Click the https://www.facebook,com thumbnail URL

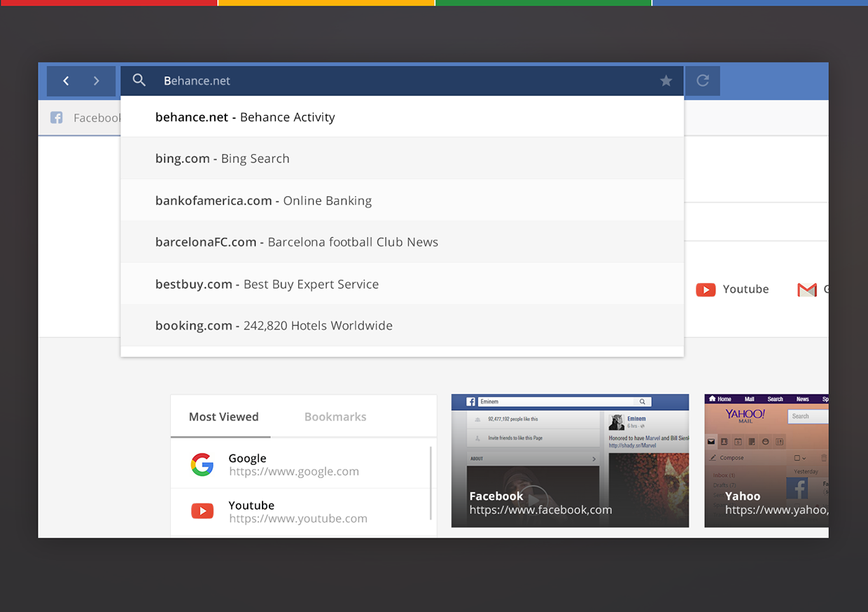540,510
